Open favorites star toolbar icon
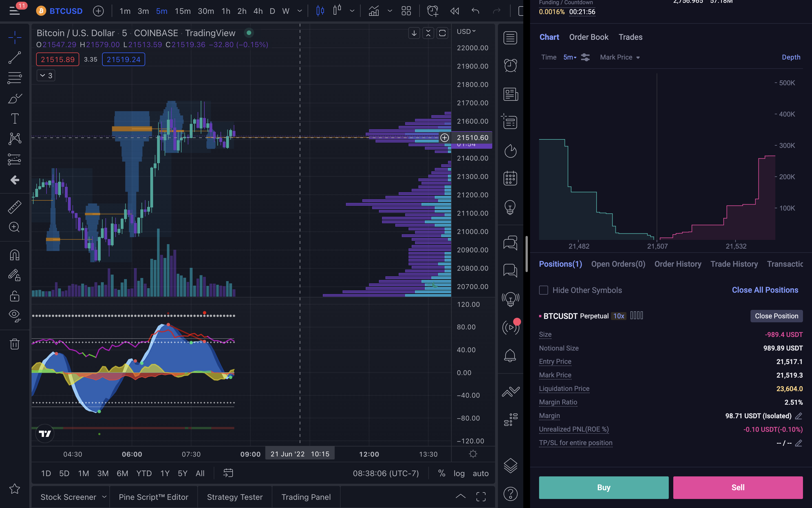 pyautogui.click(x=15, y=489)
